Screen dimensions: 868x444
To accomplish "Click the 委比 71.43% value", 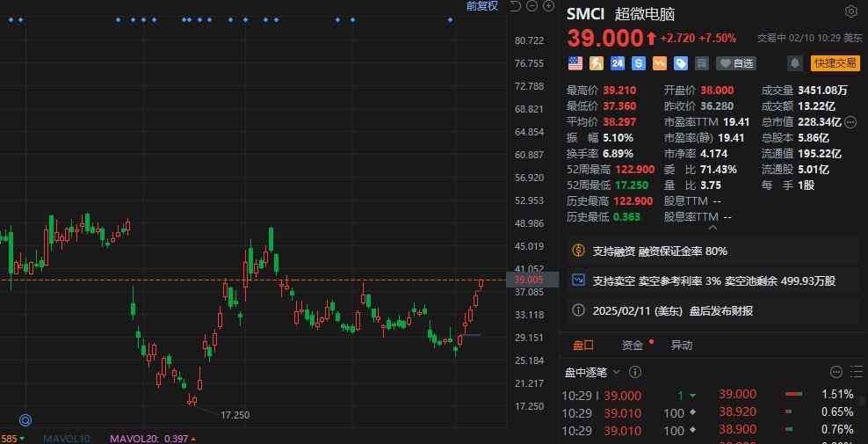I will pyautogui.click(x=718, y=169).
